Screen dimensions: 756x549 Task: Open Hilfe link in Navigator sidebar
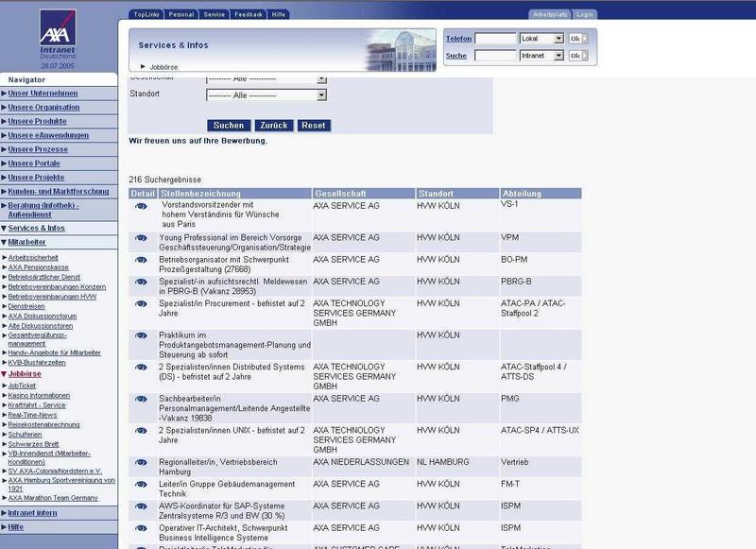point(15,527)
